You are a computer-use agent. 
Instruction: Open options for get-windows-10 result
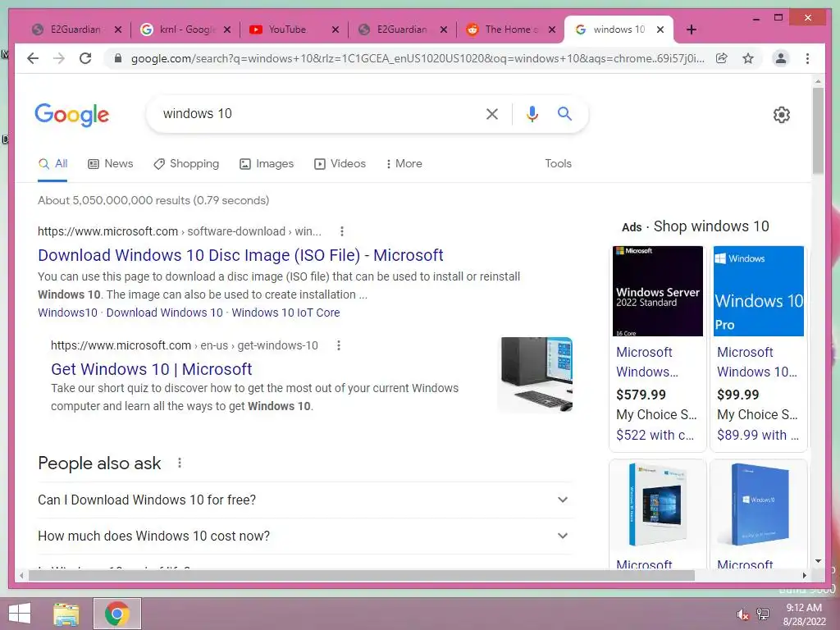(x=339, y=345)
